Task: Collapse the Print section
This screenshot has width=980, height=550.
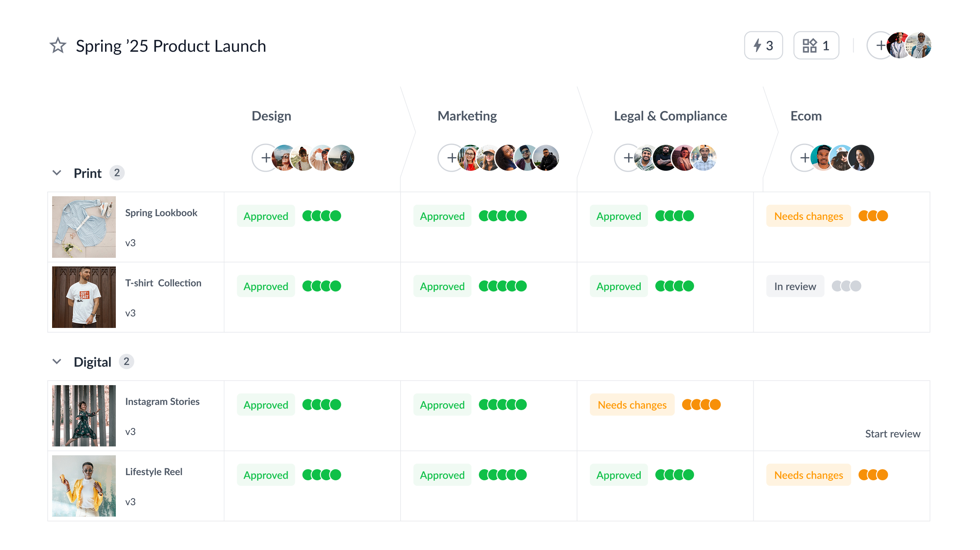Action: click(x=57, y=173)
